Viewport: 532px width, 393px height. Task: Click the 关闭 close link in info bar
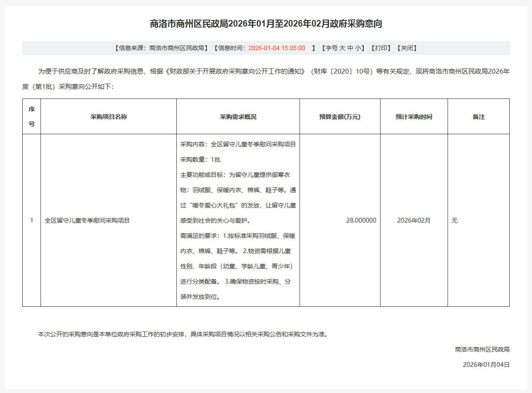click(x=407, y=48)
